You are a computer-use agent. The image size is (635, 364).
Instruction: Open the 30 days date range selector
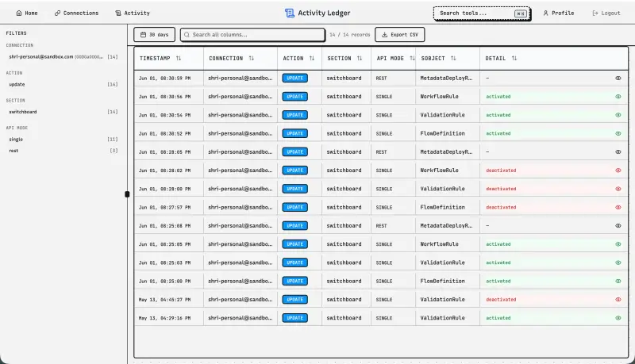[x=154, y=35]
